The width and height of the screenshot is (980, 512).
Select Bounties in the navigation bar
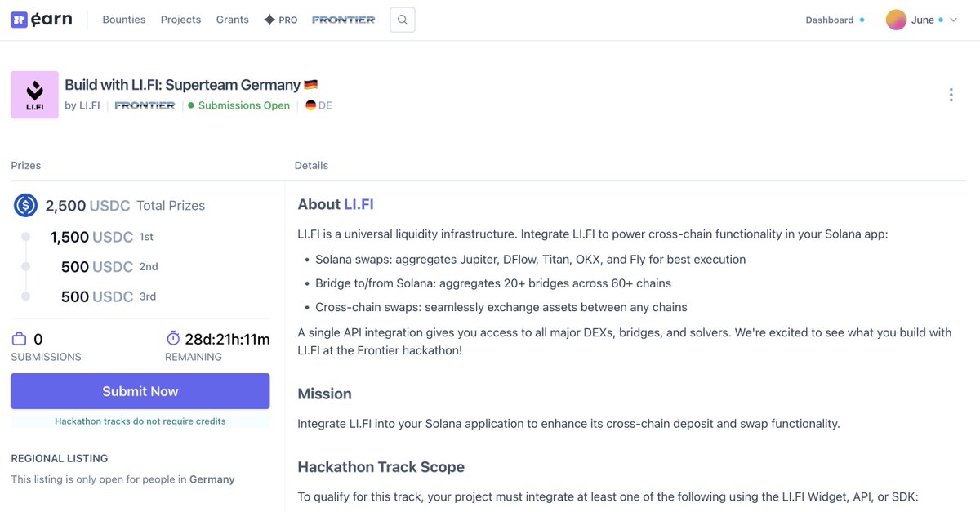click(x=123, y=19)
